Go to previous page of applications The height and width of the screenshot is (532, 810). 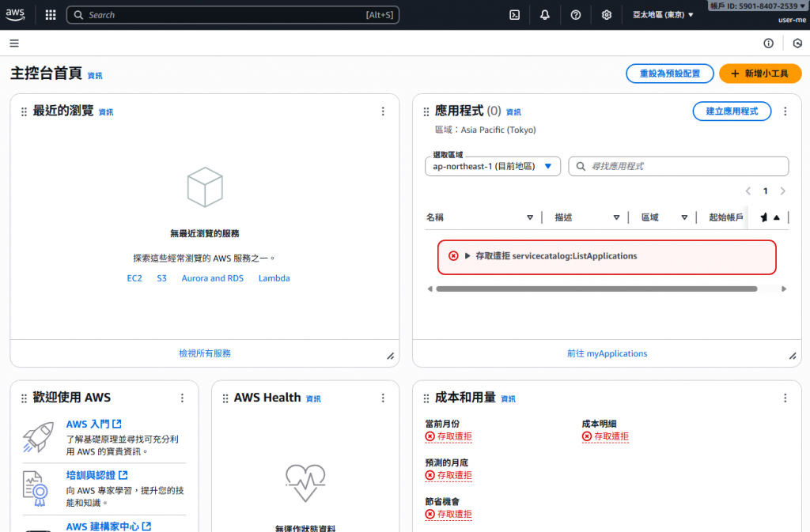(x=748, y=191)
